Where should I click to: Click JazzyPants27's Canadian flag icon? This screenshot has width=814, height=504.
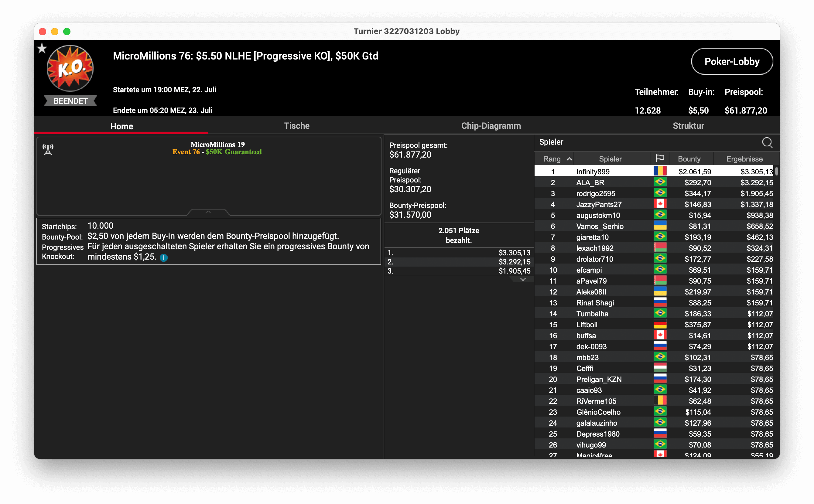660,204
